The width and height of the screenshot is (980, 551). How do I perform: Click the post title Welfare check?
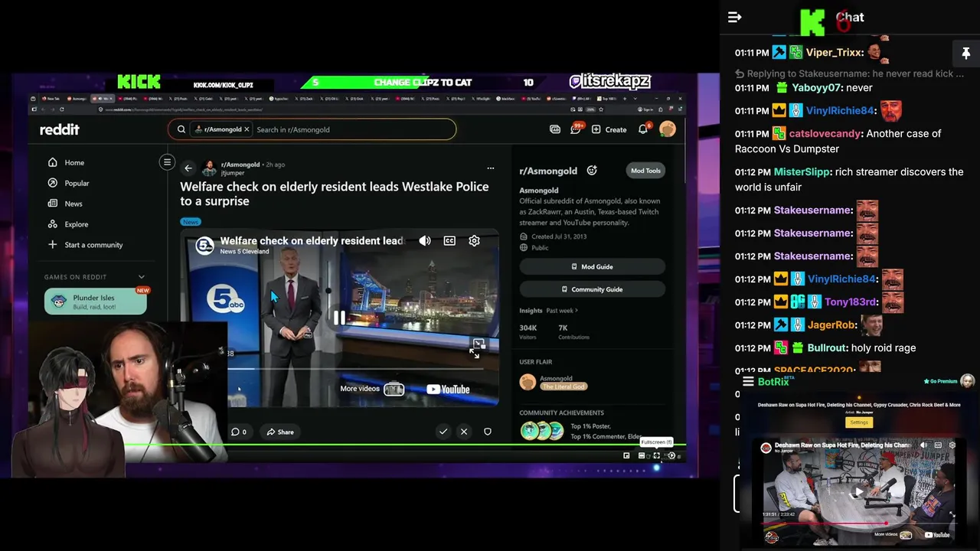pyautogui.click(x=334, y=194)
